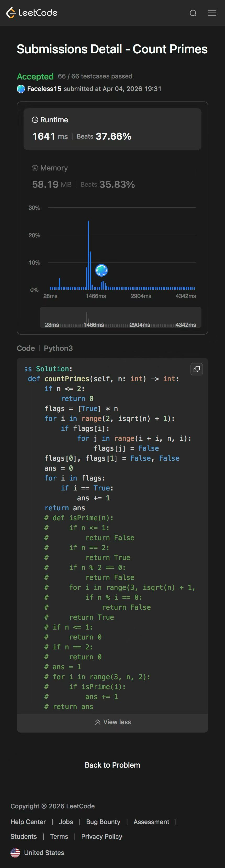Open the Faceless15 profile link

pos(44,89)
